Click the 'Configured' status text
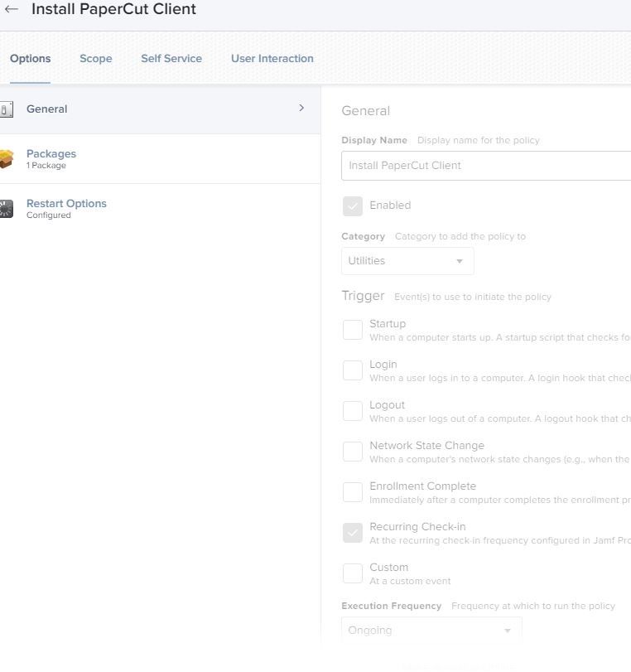Screen dimensions: 631x672 [x=48, y=215]
